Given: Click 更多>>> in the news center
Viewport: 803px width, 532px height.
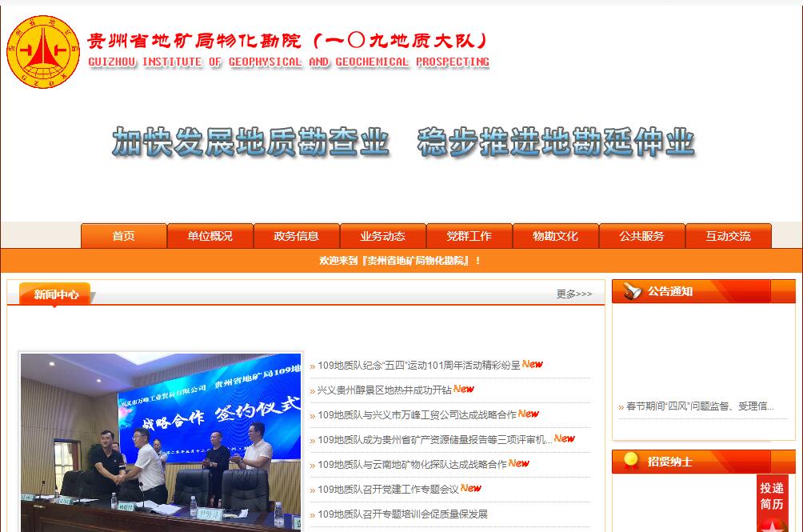Looking at the screenshot, I should click(x=574, y=294).
